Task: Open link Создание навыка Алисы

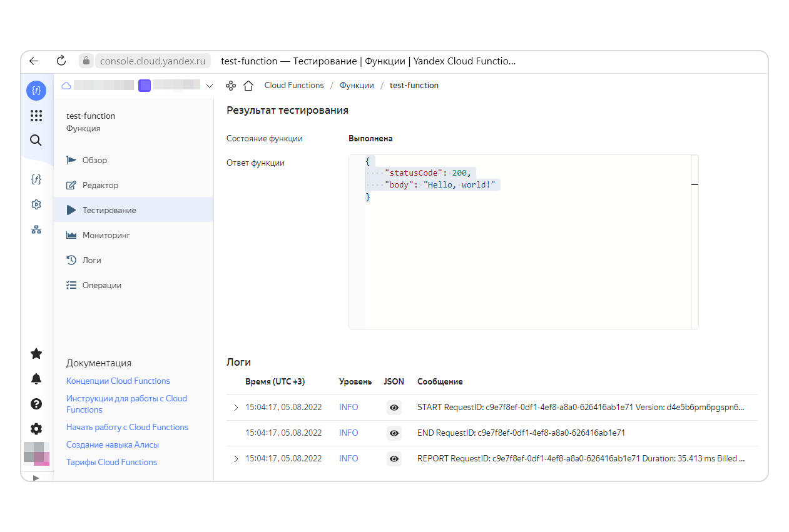Action: tap(113, 444)
